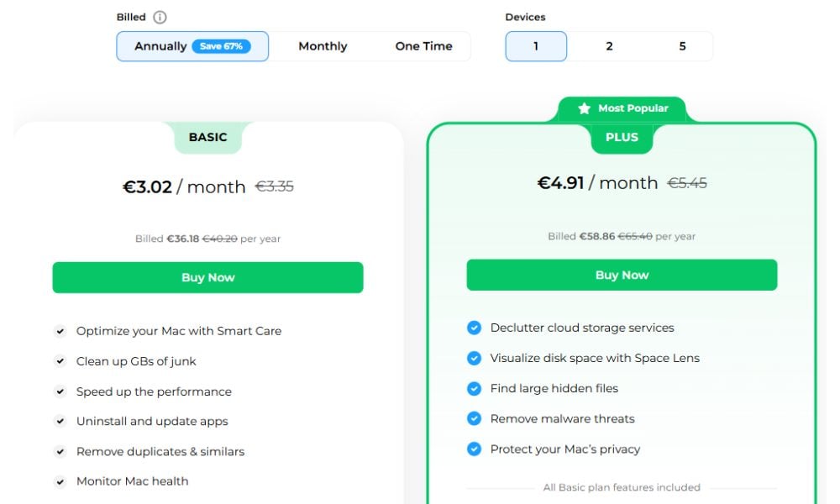The width and height of the screenshot is (840, 504).
Task: Click checkmark beside Optimize your Mac with Smart Care
Action: point(60,331)
